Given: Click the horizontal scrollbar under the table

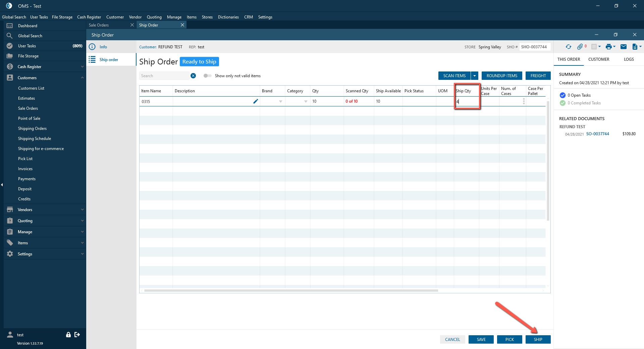Looking at the screenshot, I should click(291, 291).
